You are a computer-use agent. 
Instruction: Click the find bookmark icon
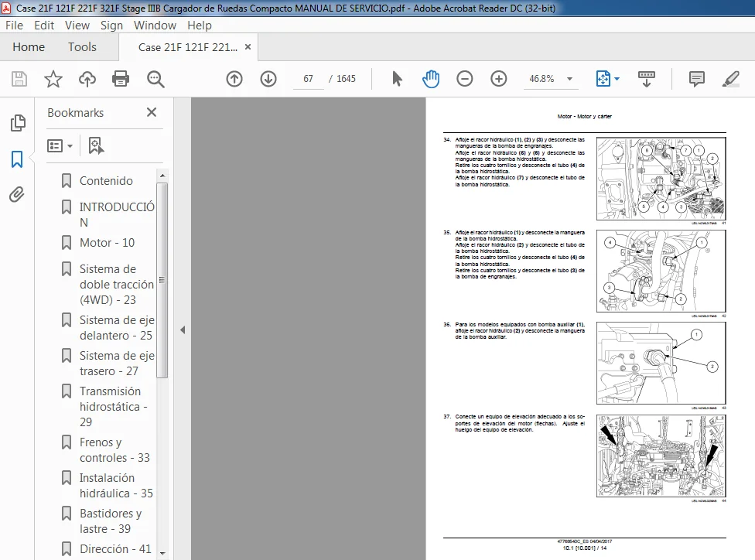[96, 145]
